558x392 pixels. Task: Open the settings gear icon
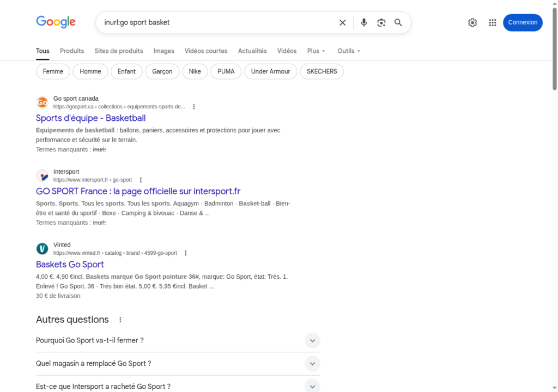click(472, 23)
